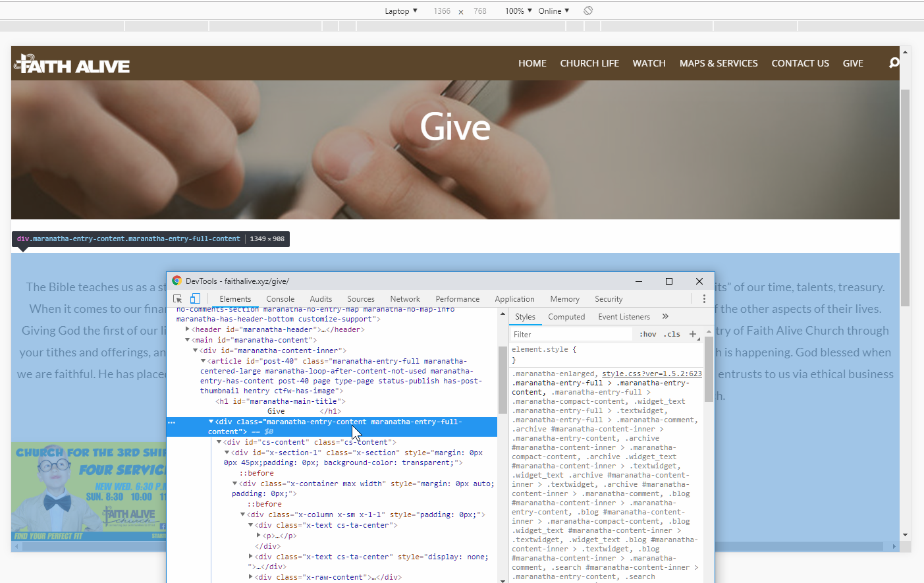Toggle the device toolbar icon
The image size is (924, 583).
point(195,298)
